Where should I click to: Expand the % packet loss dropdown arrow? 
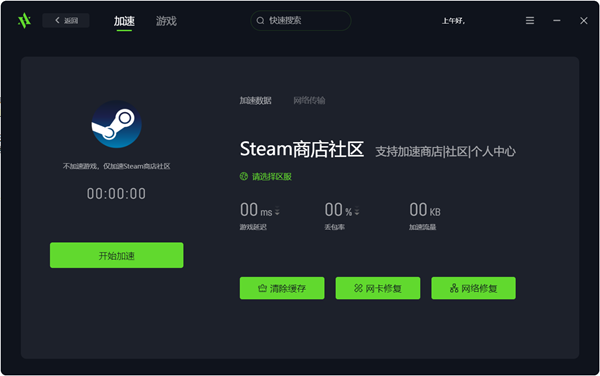[357, 211]
